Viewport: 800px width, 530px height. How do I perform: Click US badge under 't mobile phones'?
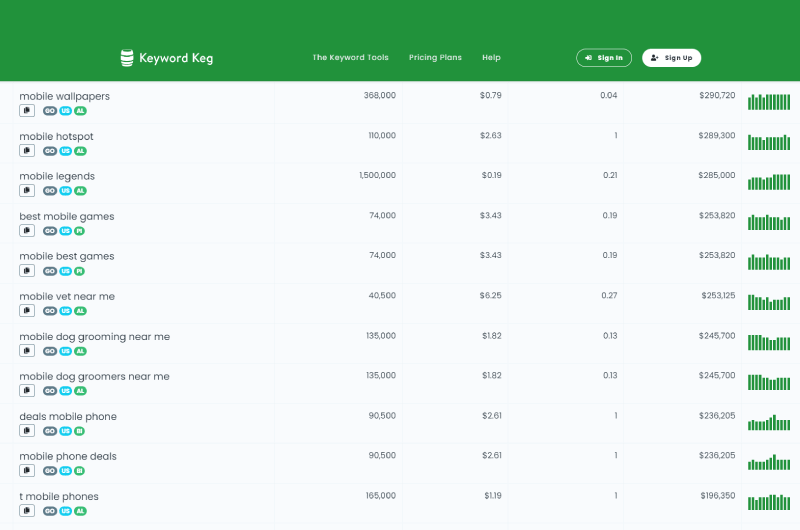65,511
